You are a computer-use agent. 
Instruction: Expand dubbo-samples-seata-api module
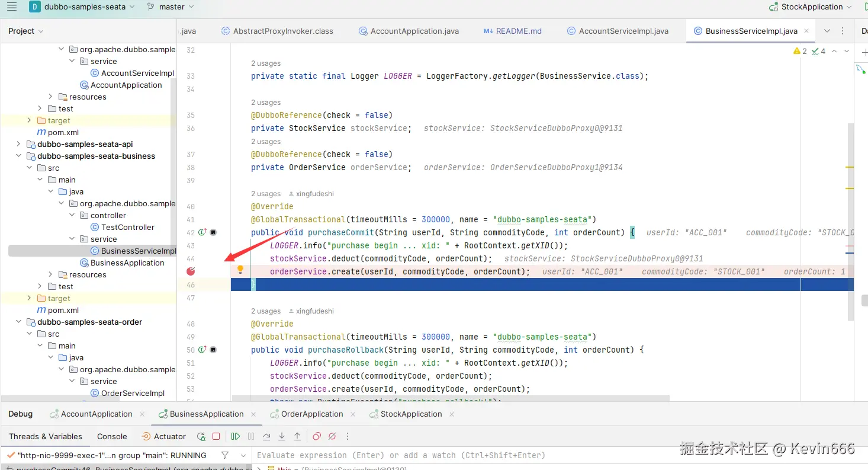pos(18,144)
